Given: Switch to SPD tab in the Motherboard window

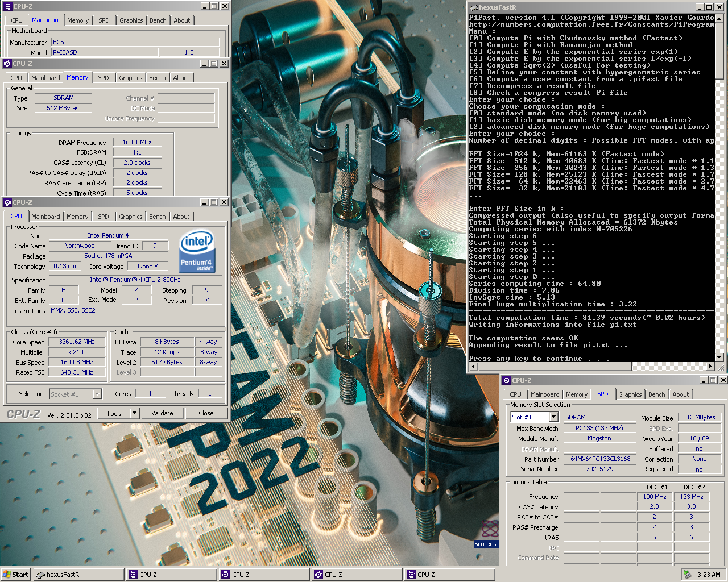Looking at the screenshot, I should click(104, 20).
